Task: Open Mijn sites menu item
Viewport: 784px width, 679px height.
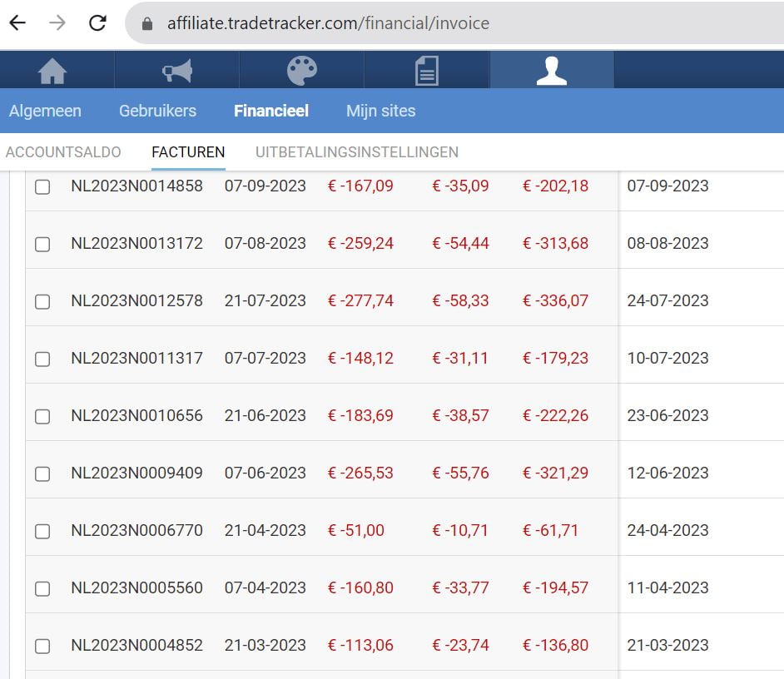Action: tap(380, 111)
